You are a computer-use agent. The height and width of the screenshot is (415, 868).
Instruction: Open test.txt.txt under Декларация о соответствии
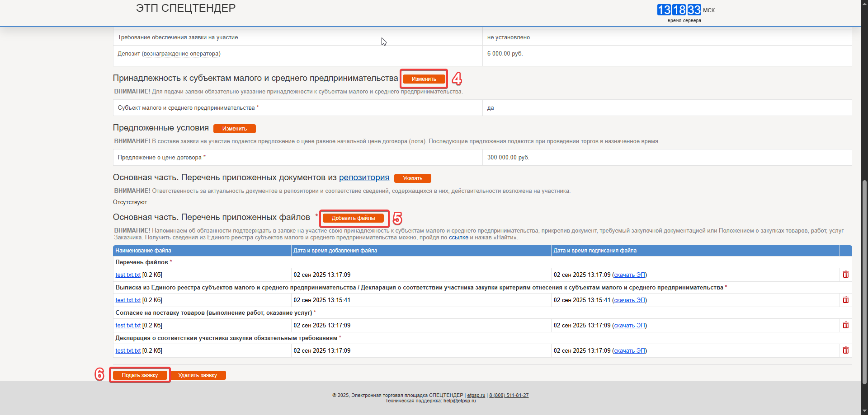[128, 351]
